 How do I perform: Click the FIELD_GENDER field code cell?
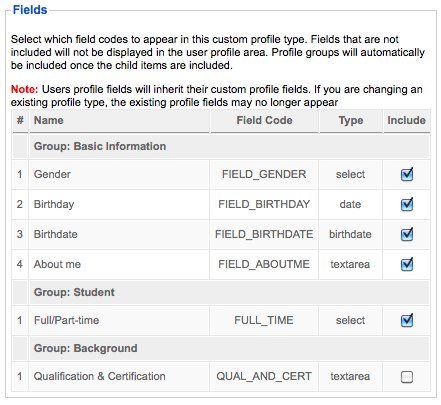tap(264, 174)
